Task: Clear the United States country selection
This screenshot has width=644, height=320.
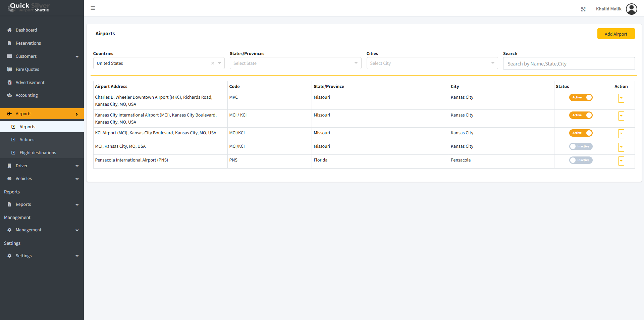Action: (212, 63)
